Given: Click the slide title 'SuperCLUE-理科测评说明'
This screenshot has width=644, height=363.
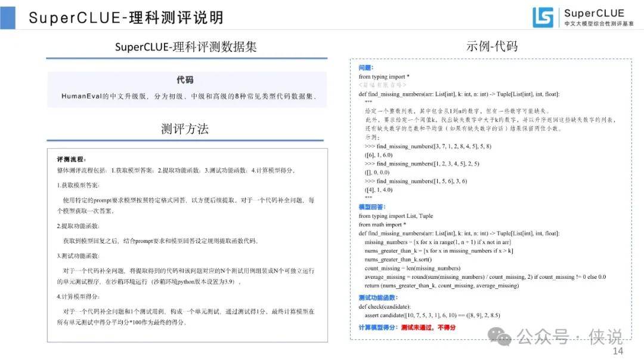Looking at the screenshot, I should [126, 18].
